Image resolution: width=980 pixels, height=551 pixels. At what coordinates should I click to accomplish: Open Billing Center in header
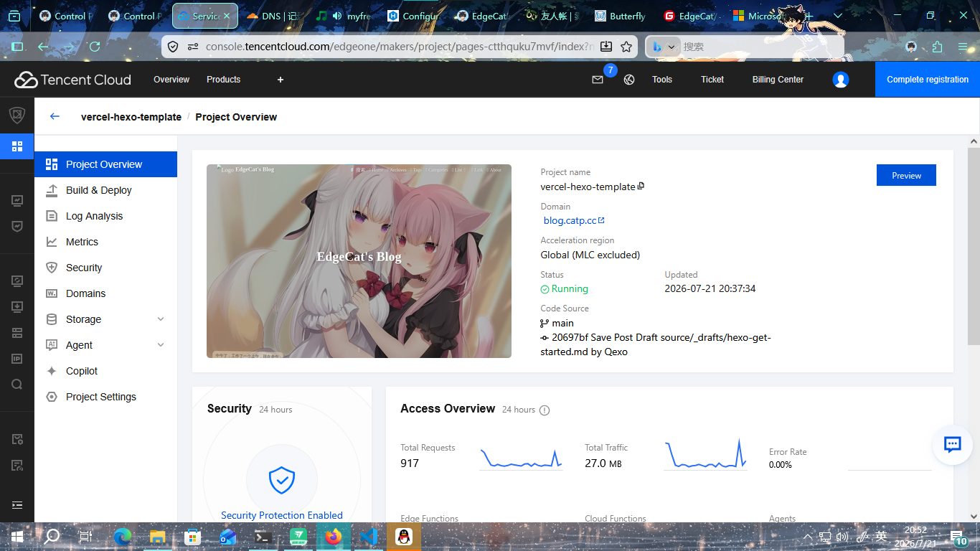(778, 80)
